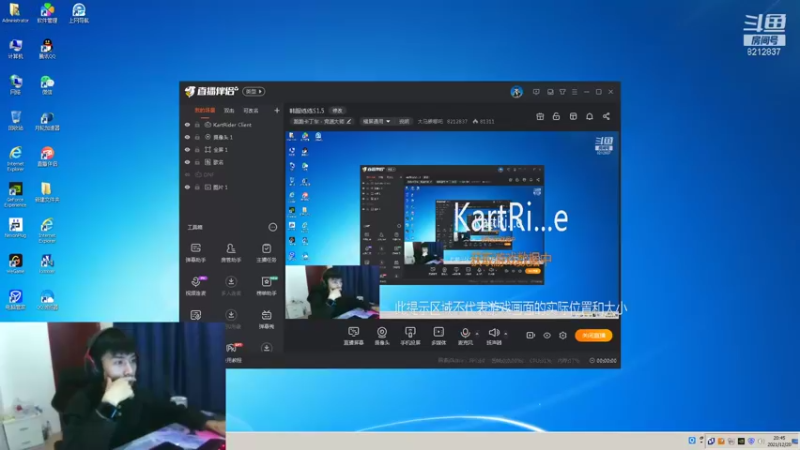Click the mode pill beside app logo
Screen dimensions: 800x450
[x=254, y=91]
